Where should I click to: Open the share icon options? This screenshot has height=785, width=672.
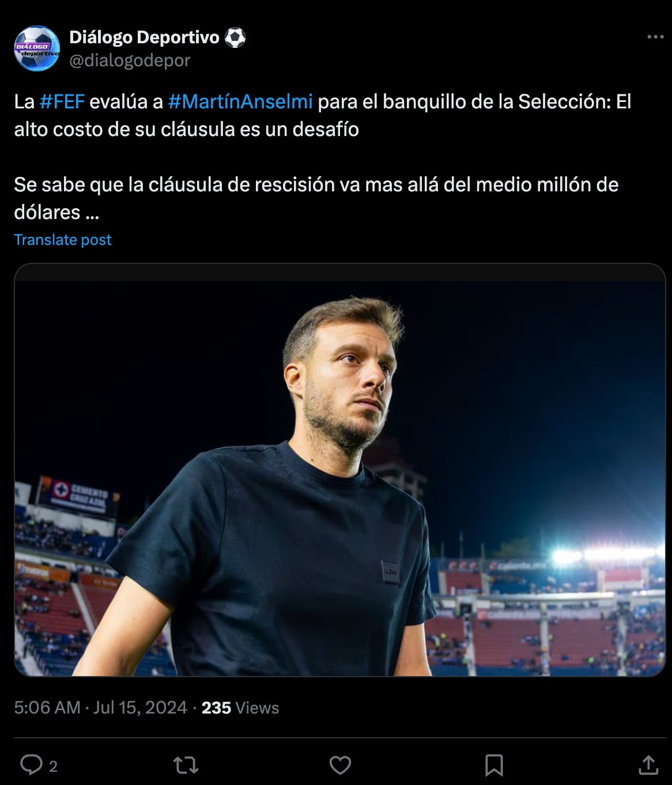coord(648,765)
